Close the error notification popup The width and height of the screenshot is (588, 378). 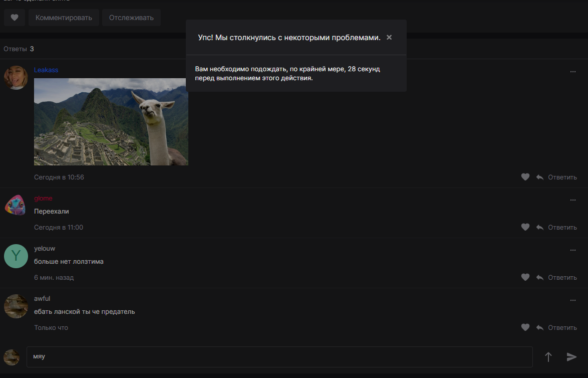(389, 38)
